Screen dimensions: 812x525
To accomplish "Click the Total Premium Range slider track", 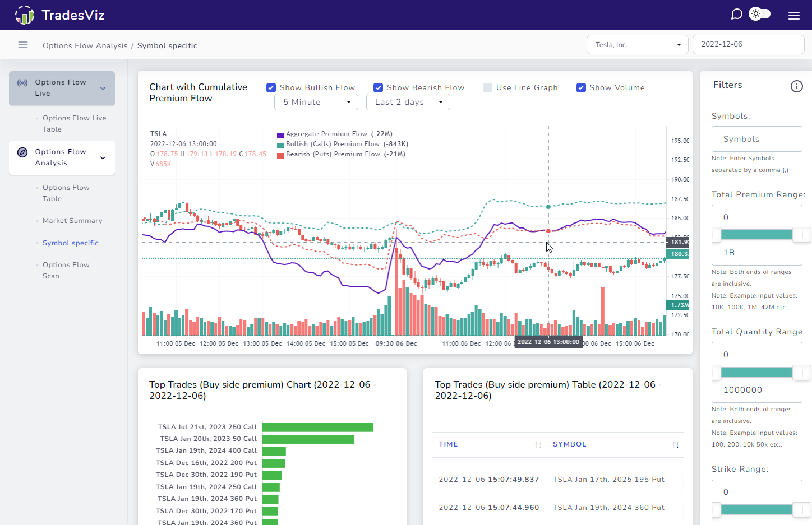I will click(x=757, y=235).
